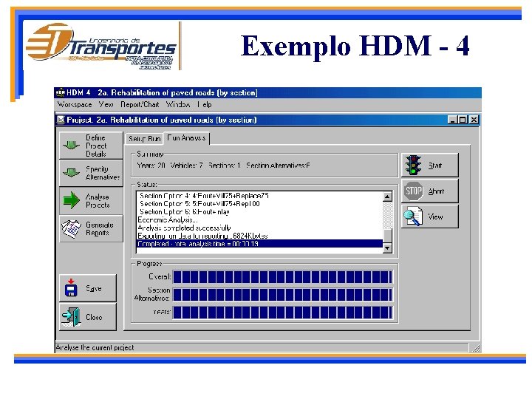The image size is (532, 399).
Task: Maximize the Project window
Action: tap(462, 120)
